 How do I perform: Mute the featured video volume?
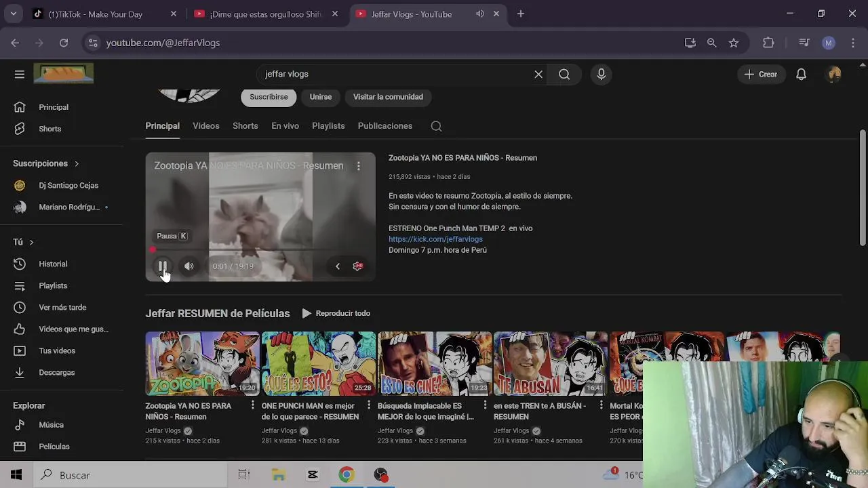(x=189, y=266)
